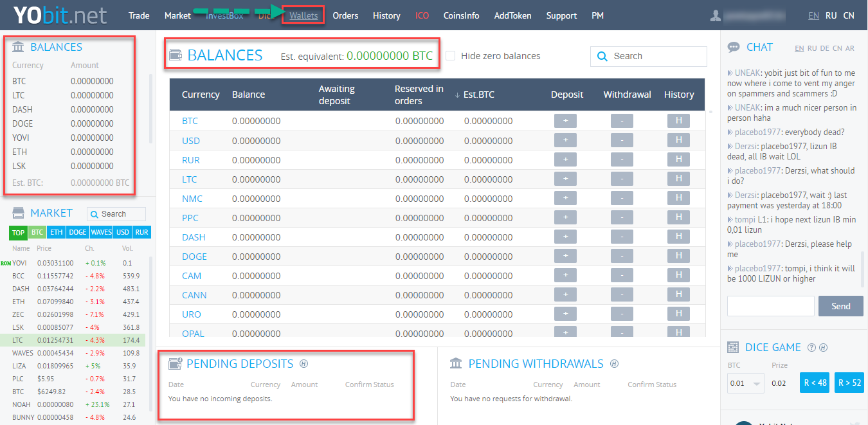Screen dimensions: 868x425
Task: Select the RUR market tab
Action: click(x=141, y=232)
